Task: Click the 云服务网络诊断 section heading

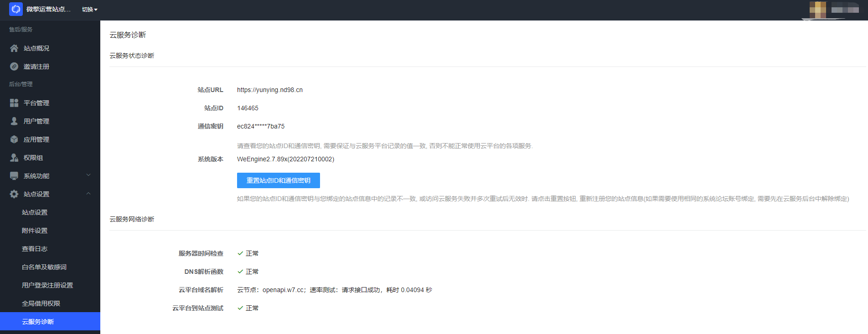Action: (x=132, y=219)
